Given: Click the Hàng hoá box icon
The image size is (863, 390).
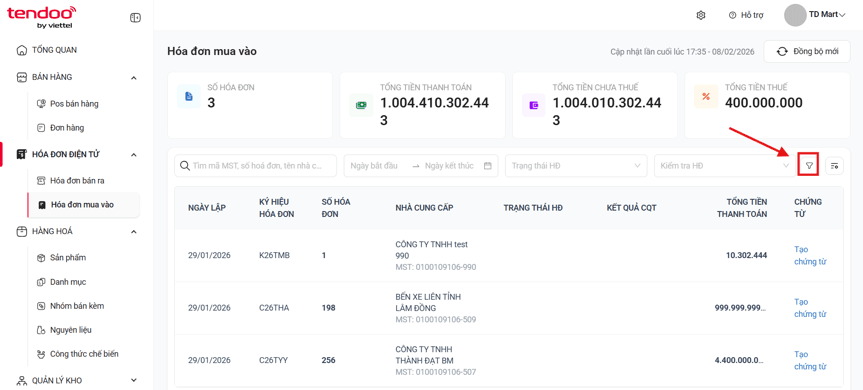Looking at the screenshot, I should tap(21, 232).
